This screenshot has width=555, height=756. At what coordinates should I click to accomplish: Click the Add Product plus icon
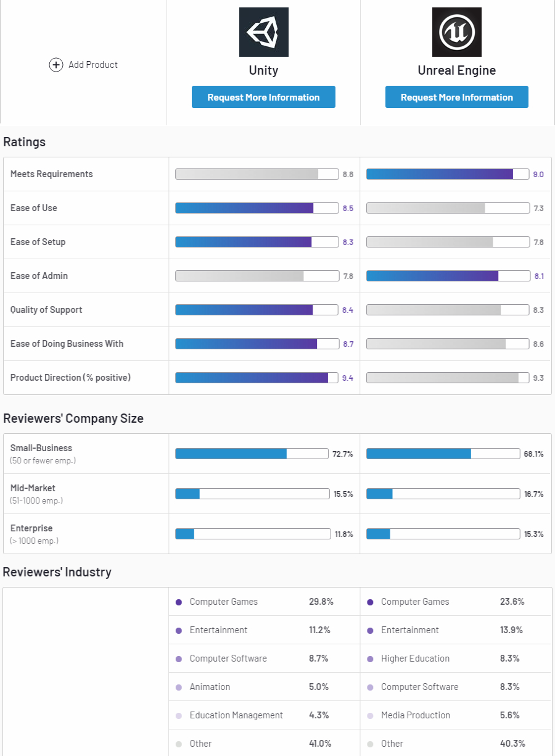coord(56,65)
